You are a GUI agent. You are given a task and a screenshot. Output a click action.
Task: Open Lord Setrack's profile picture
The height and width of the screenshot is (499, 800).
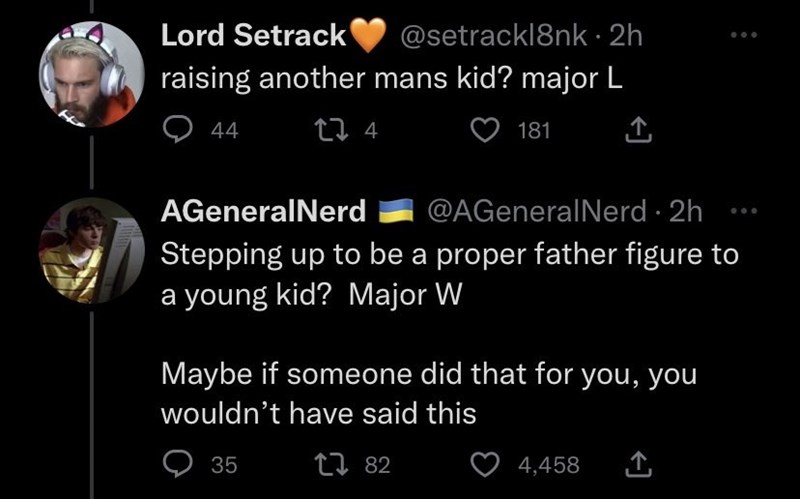[91, 75]
